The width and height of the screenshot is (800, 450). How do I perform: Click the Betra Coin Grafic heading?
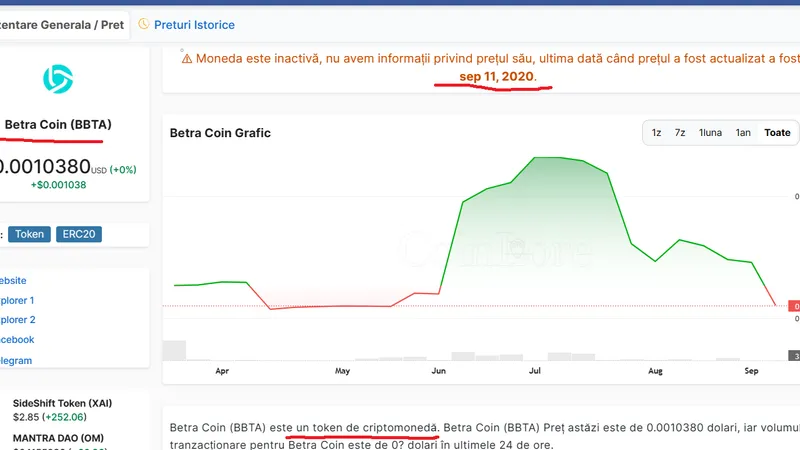pos(220,133)
